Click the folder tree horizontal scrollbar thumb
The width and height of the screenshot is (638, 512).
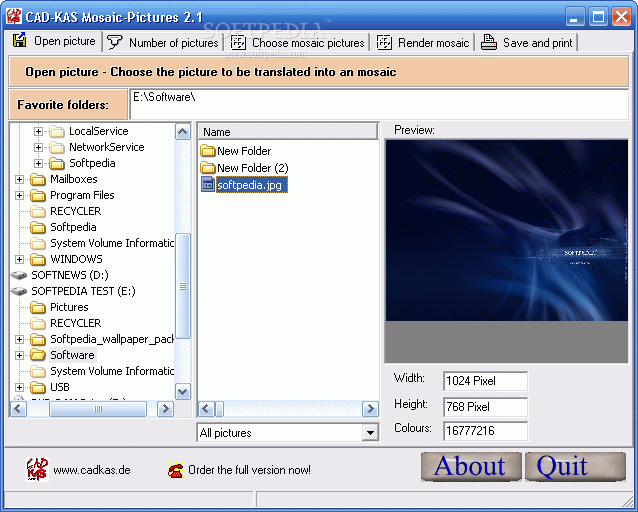tap(98, 409)
